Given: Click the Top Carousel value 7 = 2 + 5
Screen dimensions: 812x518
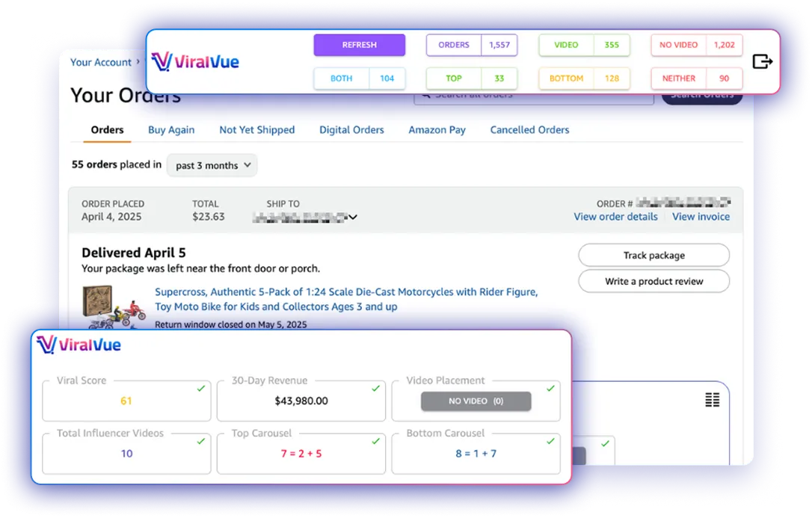Looking at the screenshot, I should click(301, 454).
